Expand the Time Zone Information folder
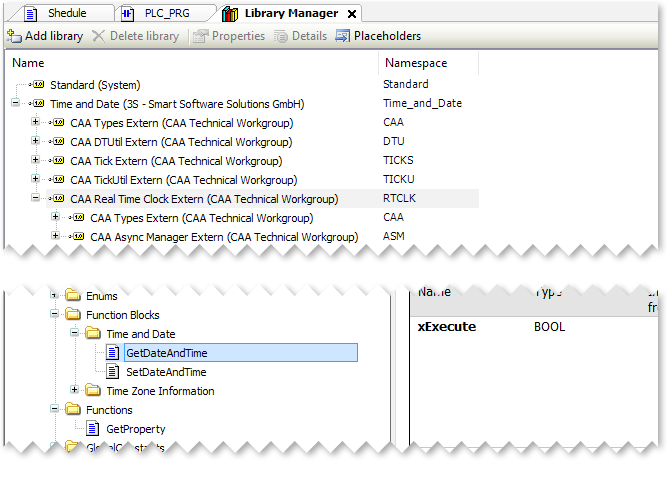Image resolution: width=667 pixels, height=486 pixels. 75,391
